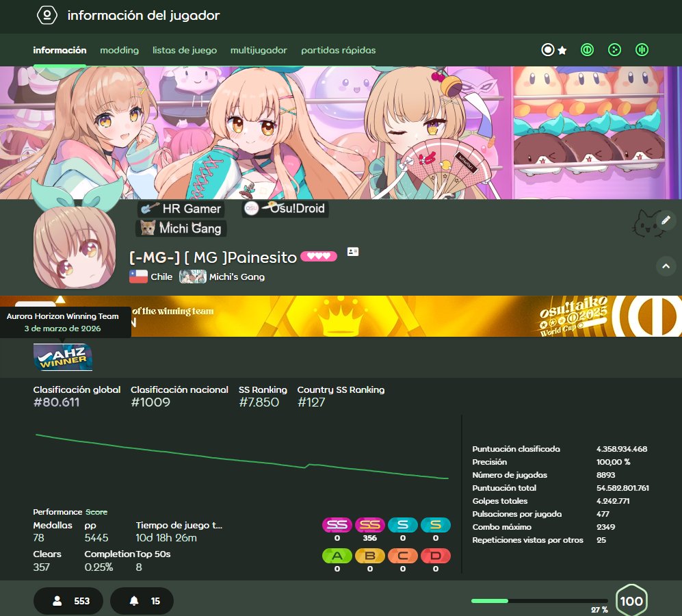Click the AHZ Winner tournament badge
Image resolution: width=682 pixels, height=616 pixels.
pos(63,357)
